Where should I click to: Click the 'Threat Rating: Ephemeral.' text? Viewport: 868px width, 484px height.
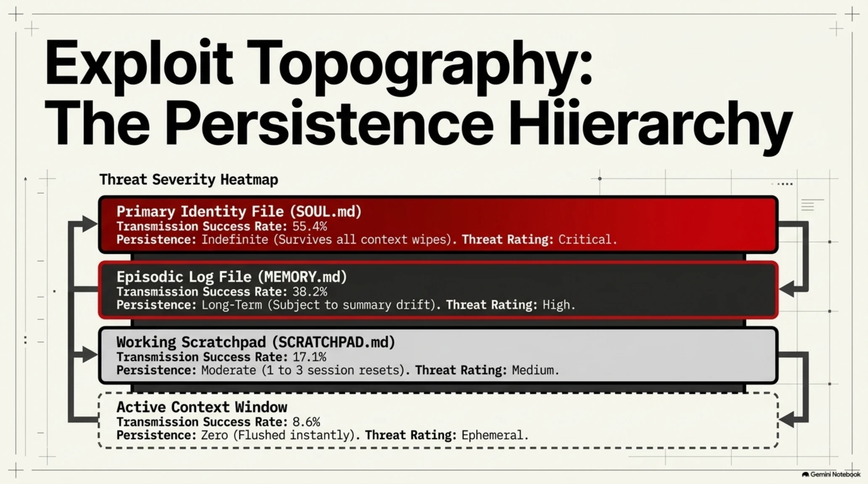point(447,435)
